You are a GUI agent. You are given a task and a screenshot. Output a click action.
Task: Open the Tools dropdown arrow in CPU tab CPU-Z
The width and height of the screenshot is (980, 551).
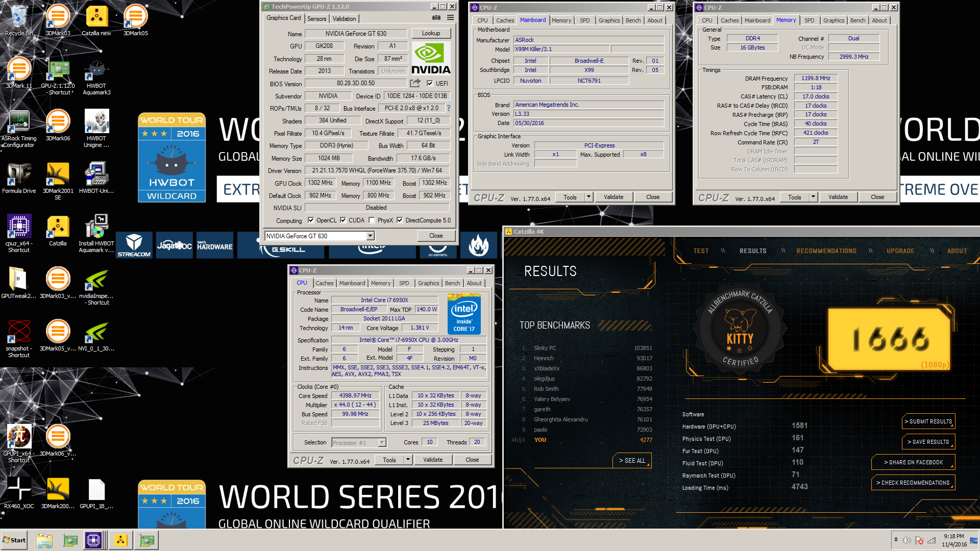[x=408, y=460]
